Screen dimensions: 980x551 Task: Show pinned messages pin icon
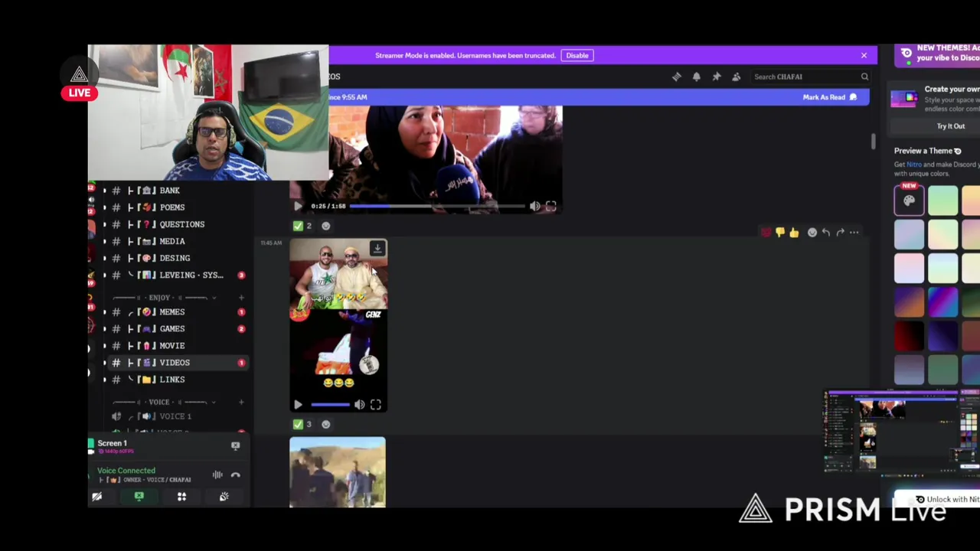point(716,77)
